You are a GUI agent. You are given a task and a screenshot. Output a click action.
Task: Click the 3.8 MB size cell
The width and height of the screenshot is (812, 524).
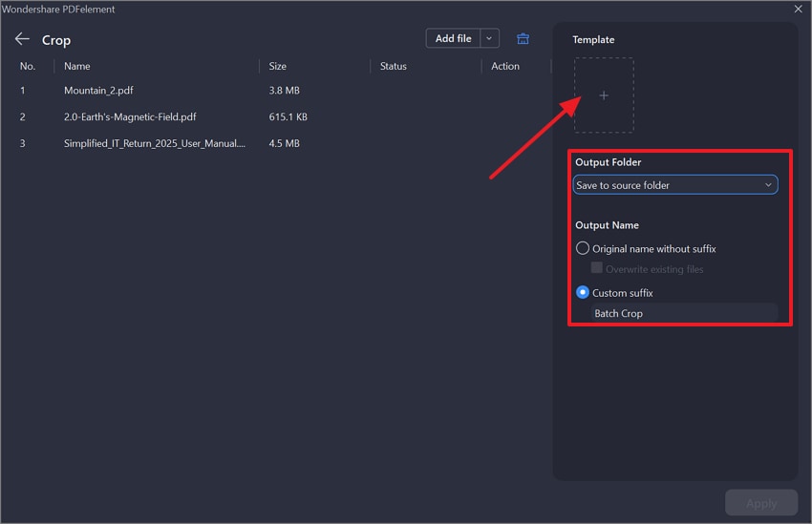(x=284, y=91)
